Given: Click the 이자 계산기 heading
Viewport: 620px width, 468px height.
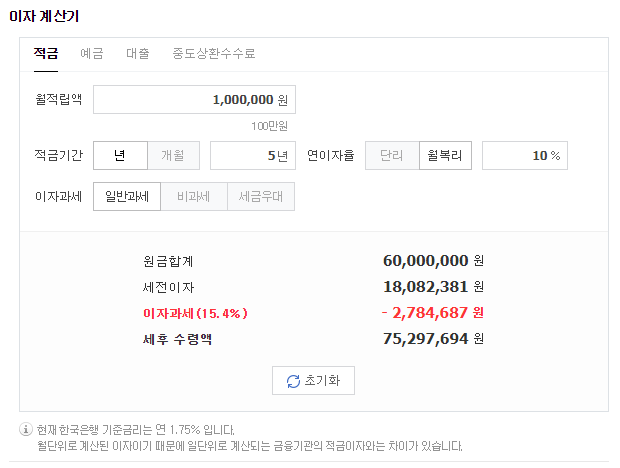Looking at the screenshot, I should [x=44, y=16].
